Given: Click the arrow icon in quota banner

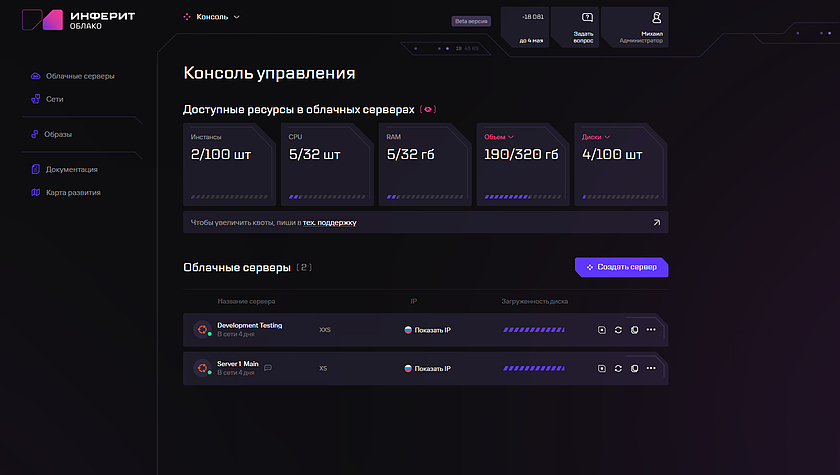Looking at the screenshot, I should (x=656, y=223).
